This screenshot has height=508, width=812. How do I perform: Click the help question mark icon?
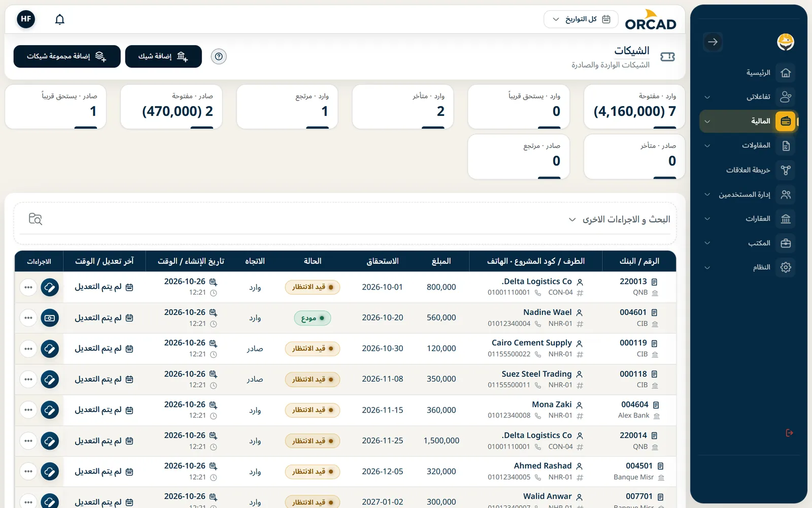[x=219, y=56]
